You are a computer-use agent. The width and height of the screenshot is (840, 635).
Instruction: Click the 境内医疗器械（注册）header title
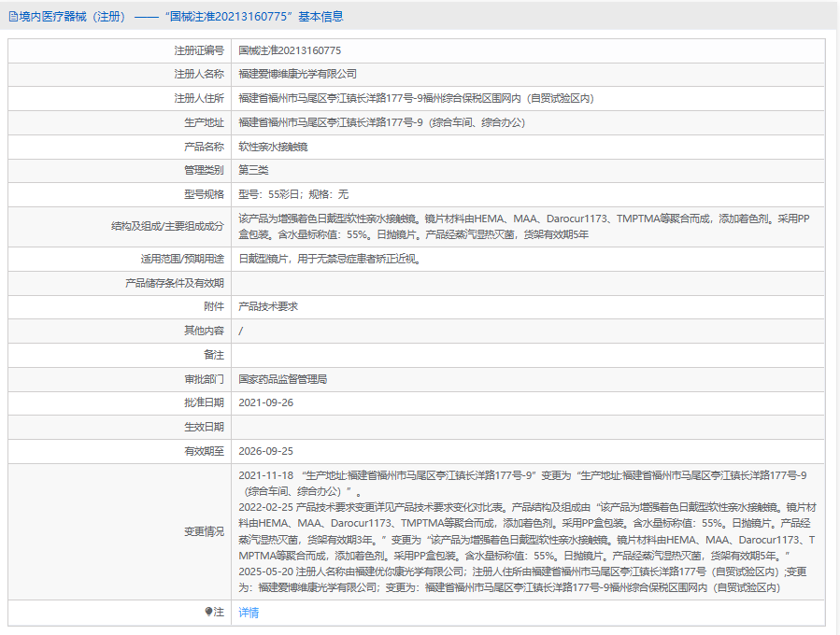73,17
